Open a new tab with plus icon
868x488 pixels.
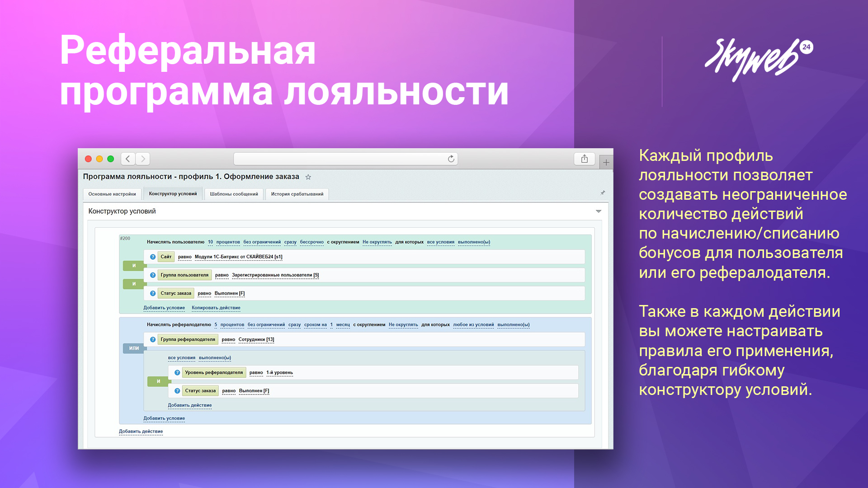pyautogui.click(x=606, y=163)
